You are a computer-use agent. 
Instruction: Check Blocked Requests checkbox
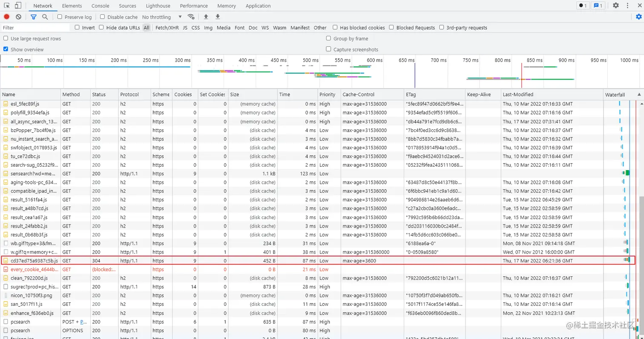coord(391,27)
